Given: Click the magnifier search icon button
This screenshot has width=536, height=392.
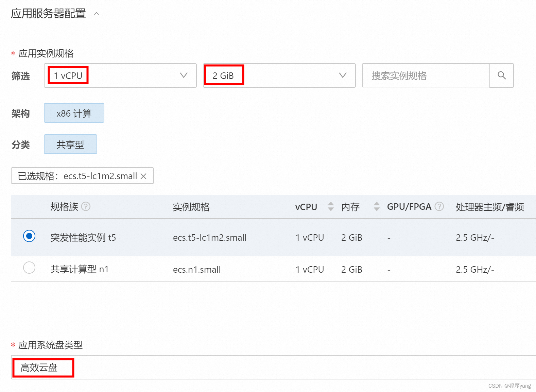Looking at the screenshot, I should (x=502, y=75).
